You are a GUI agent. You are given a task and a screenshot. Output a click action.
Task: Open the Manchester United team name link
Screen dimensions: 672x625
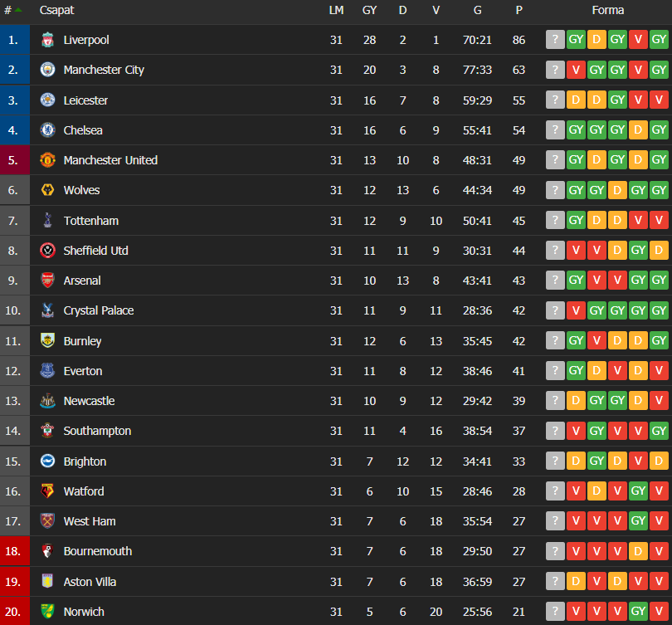(110, 160)
